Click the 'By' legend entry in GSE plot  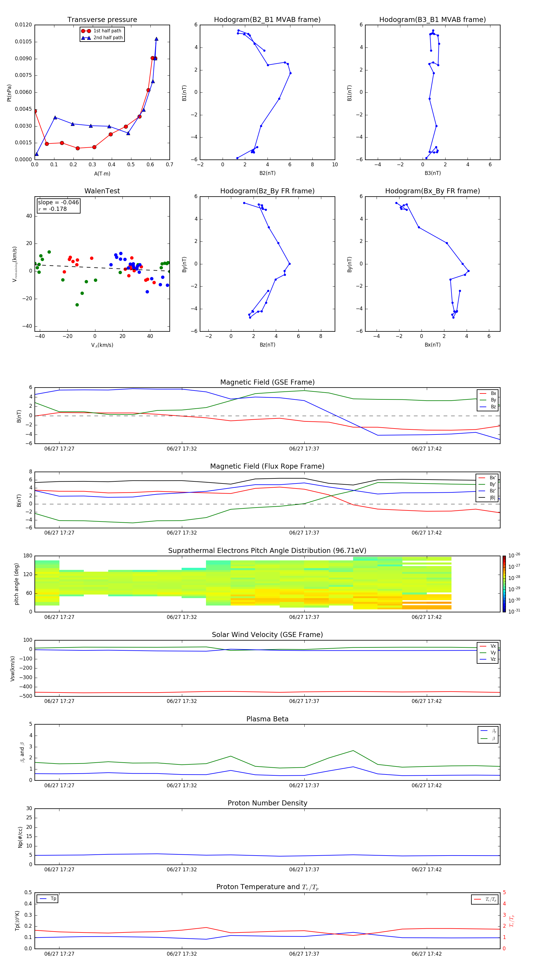click(x=488, y=400)
